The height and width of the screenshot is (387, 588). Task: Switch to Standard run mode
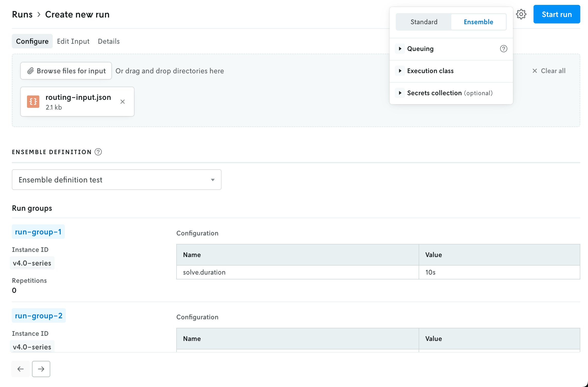click(x=424, y=22)
